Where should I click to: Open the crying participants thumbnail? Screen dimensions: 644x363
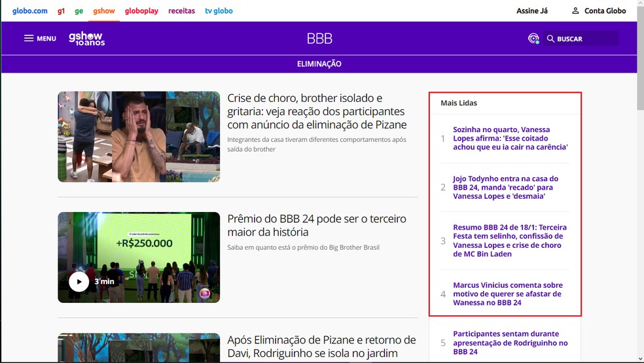point(139,136)
